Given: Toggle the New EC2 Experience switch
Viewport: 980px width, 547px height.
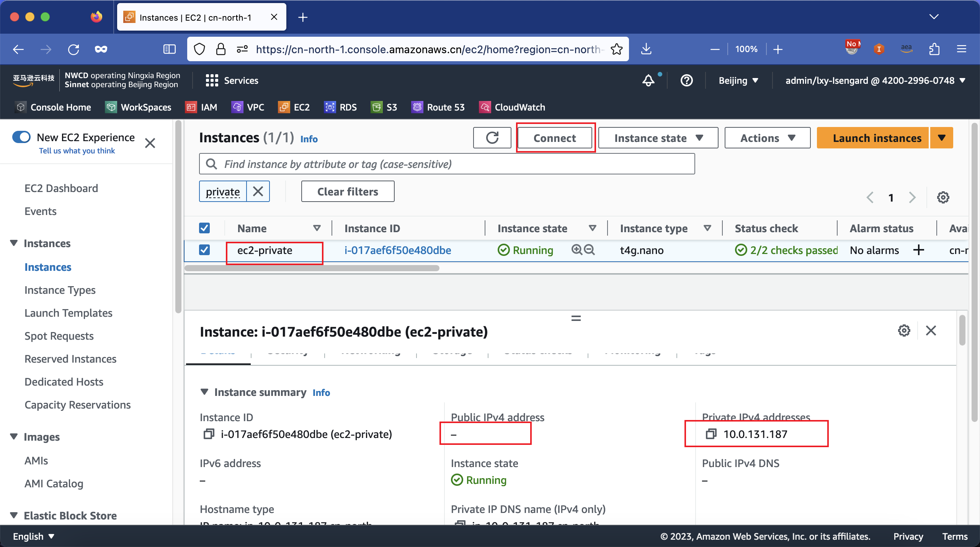Looking at the screenshot, I should (x=21, y=137).
